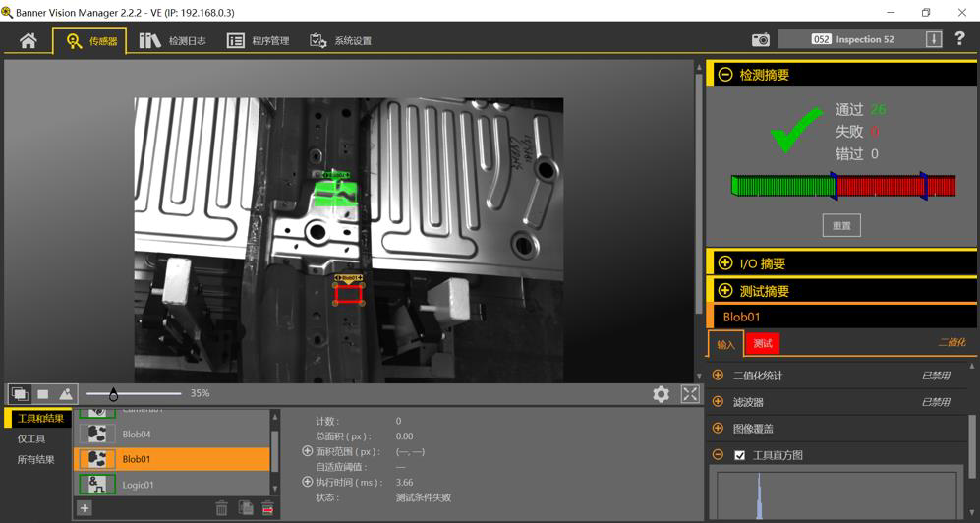980x523 pixels.
Task: Click the 35% zoom slider handle
Action: pos(114,394)
